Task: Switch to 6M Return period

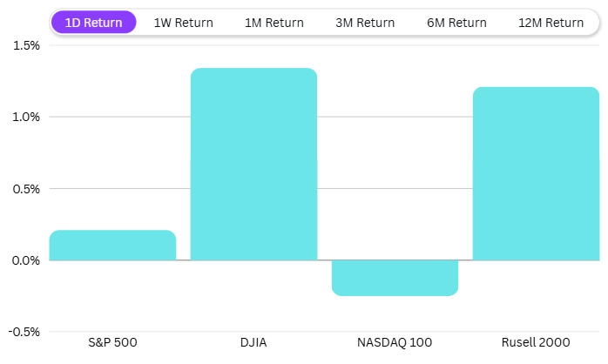Action: 456,23
